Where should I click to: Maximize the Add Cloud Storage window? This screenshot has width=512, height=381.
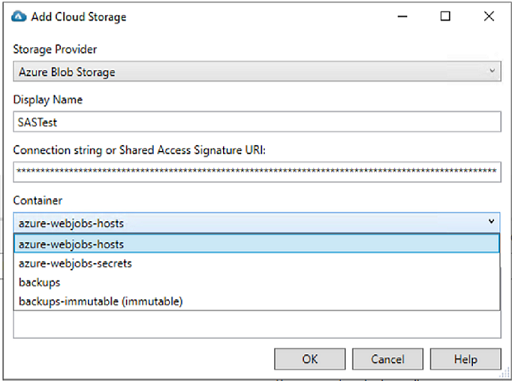[445, 16]
